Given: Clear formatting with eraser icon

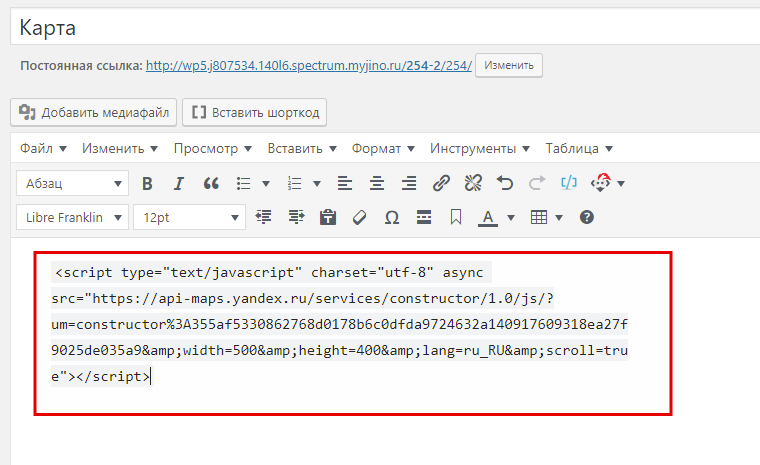Looking at the screenshot, I should click(360, 217).
